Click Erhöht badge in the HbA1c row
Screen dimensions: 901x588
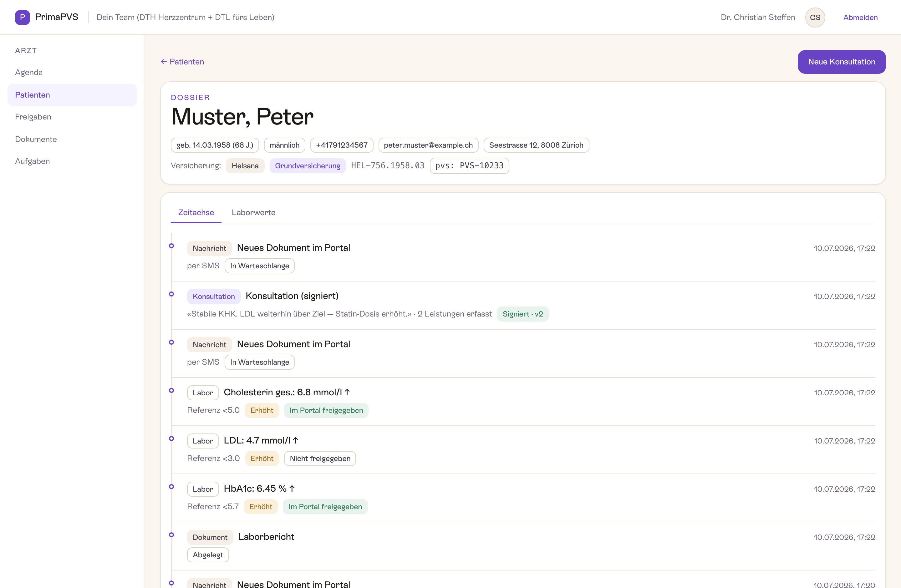click(261, 507)
